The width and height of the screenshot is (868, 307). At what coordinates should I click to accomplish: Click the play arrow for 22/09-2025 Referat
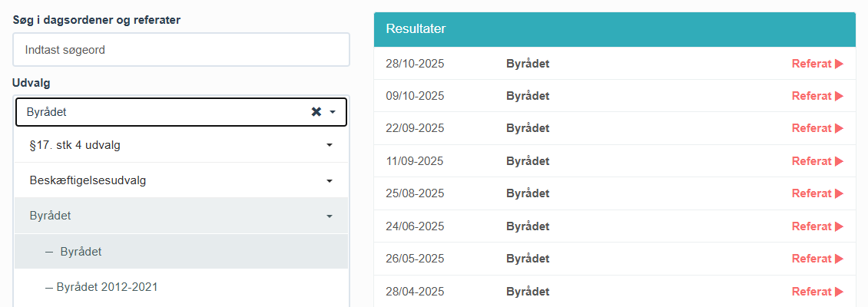click(839, 129)
